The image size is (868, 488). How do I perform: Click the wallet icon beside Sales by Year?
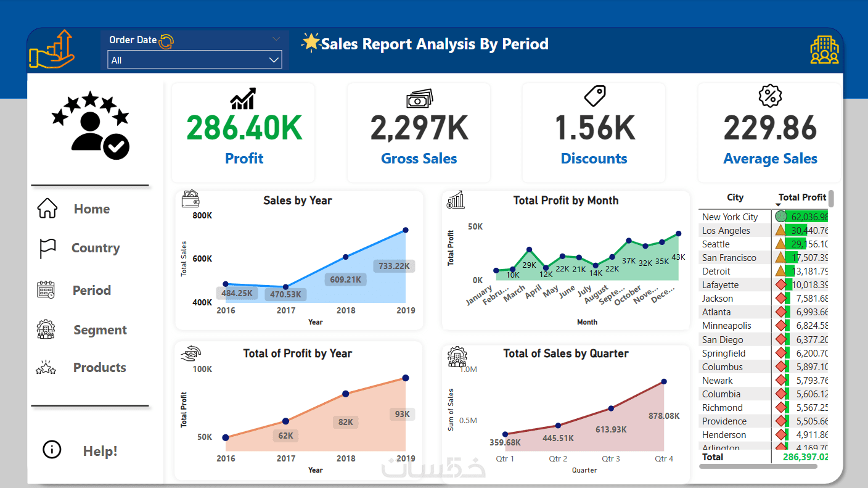pos(190,199)
